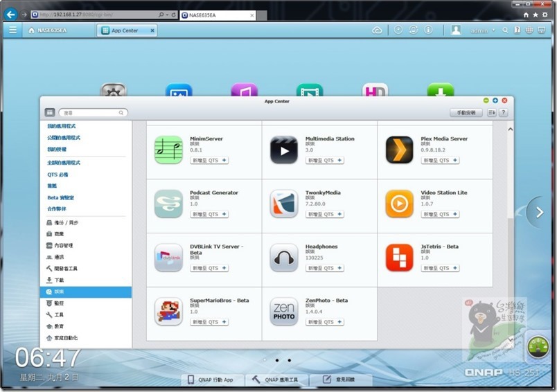
Task: Open browser favorites star icon
Action: [536, 15]
